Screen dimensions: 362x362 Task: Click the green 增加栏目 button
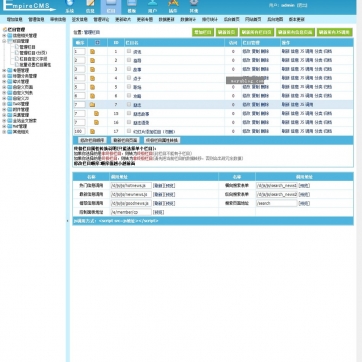pos(203,32)
